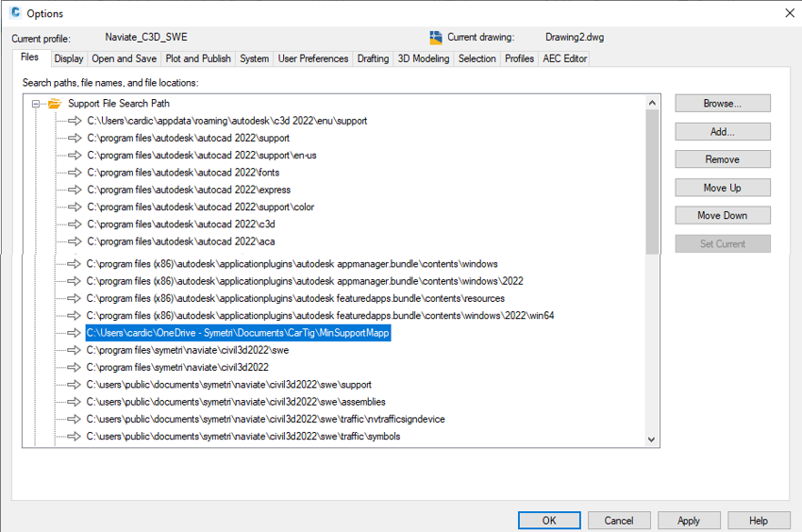Click the Set Current button
Screen dimensions: 802x532
point(722,244)
